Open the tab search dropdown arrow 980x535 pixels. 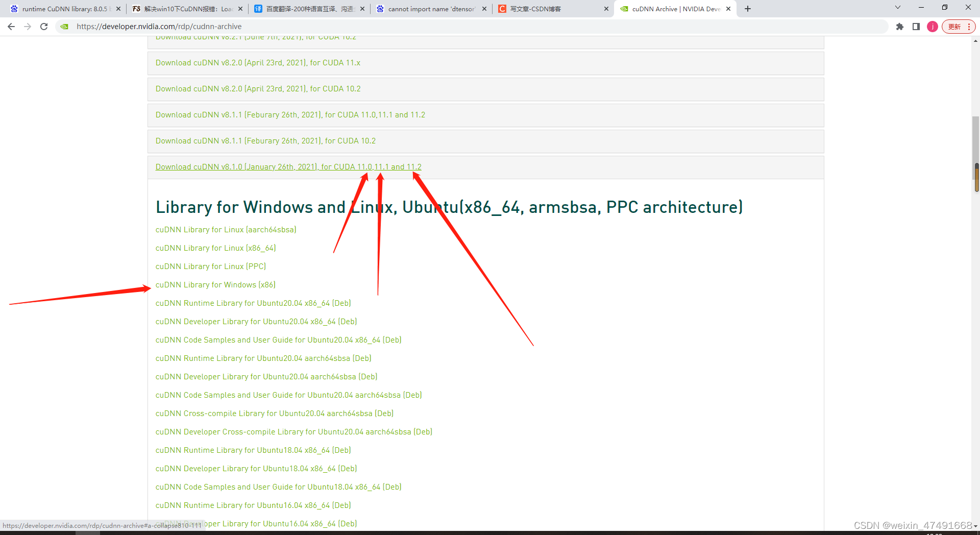click(x=898, y=8)
